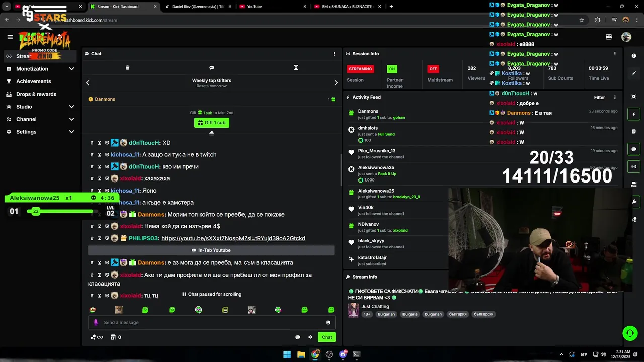The image size is (644, 362).
Task: Click the Send a message input field
Action: point(211,323)
